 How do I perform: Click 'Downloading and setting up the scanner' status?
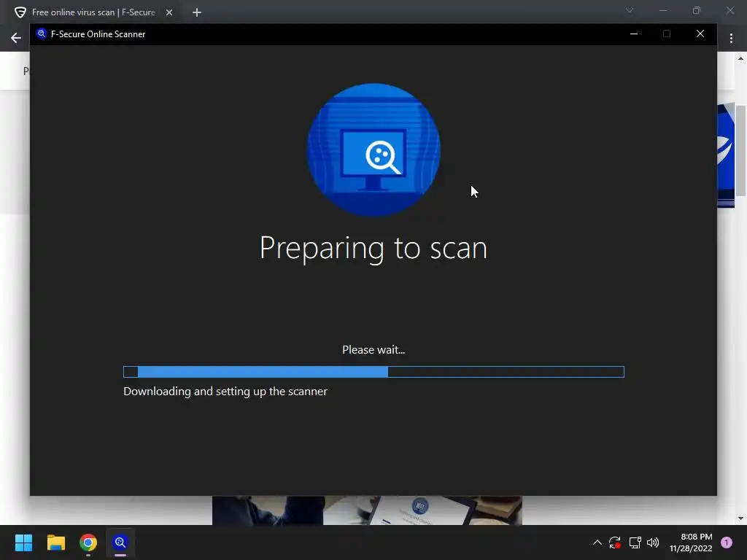tap(225, 392)
